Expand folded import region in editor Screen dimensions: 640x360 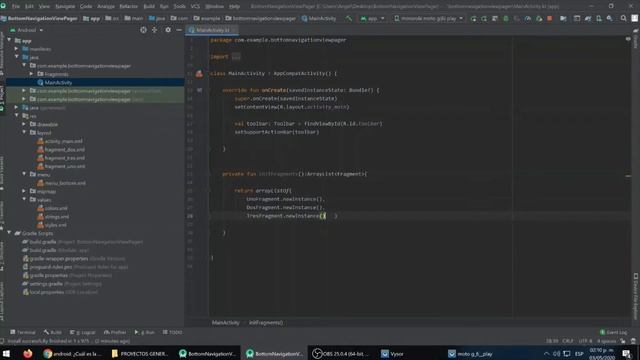tap(236, 57)
